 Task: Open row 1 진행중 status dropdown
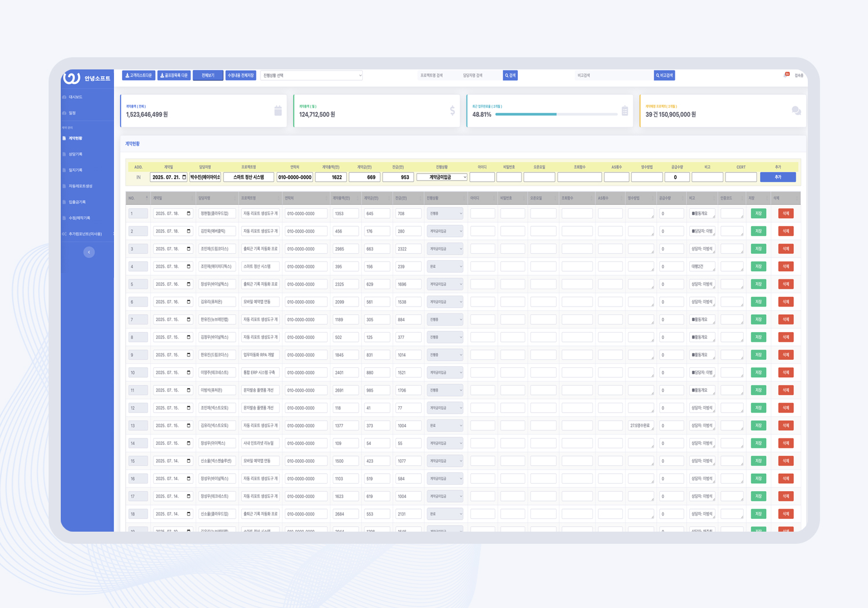pos(445,213)
